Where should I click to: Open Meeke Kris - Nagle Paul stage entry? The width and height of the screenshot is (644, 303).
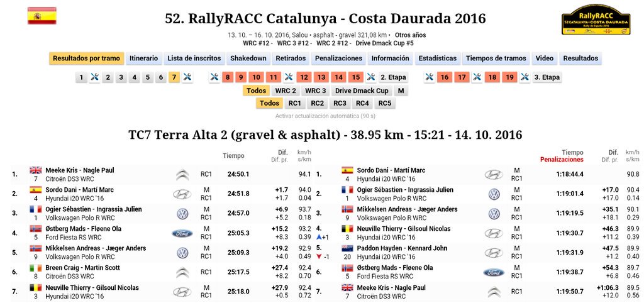coord(80,170)
